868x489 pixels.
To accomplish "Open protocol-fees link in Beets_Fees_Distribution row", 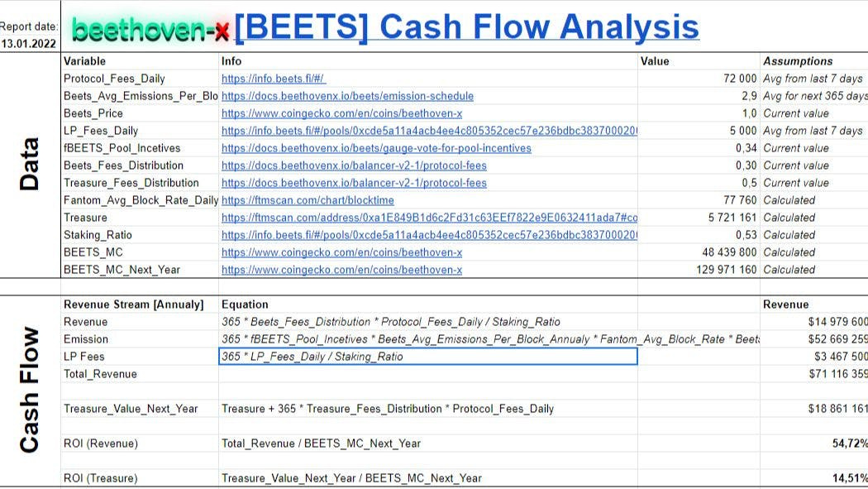I will pos(355,165).
